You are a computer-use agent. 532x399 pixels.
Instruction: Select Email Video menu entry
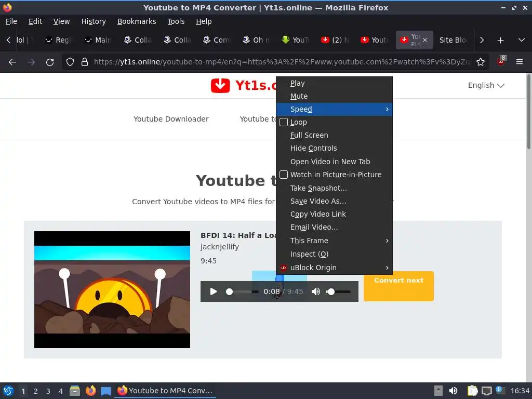(334, 228)
